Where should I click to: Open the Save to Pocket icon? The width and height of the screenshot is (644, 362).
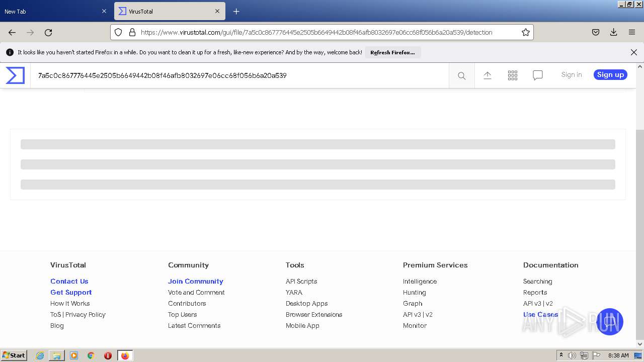(596, 32)
